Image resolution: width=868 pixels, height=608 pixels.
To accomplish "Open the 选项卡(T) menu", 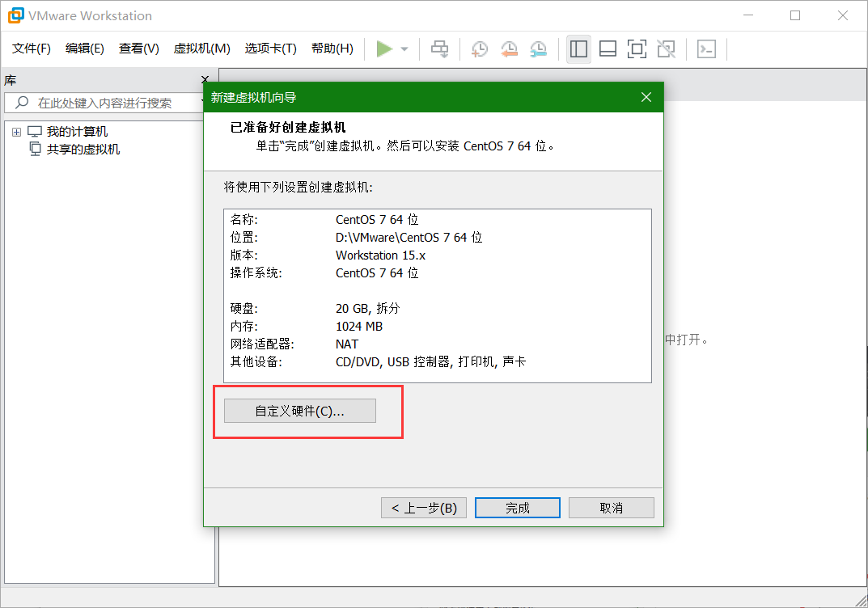I will [x=271, y=49].
